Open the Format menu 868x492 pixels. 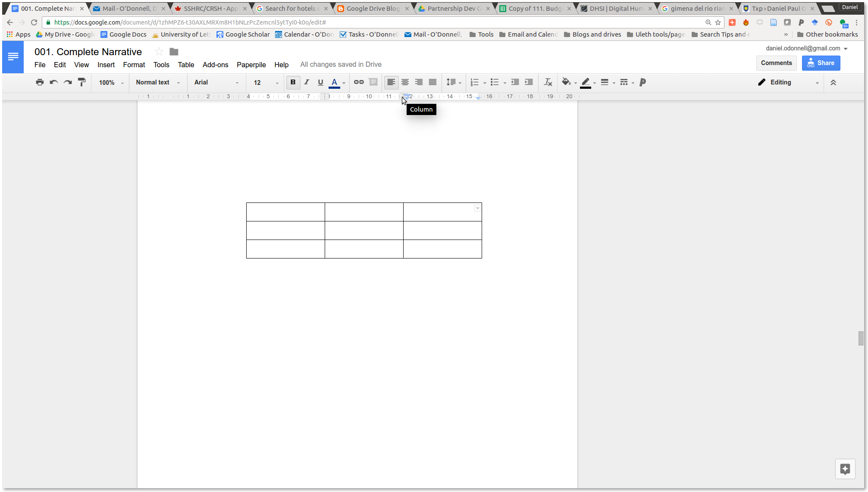point(134,64)
